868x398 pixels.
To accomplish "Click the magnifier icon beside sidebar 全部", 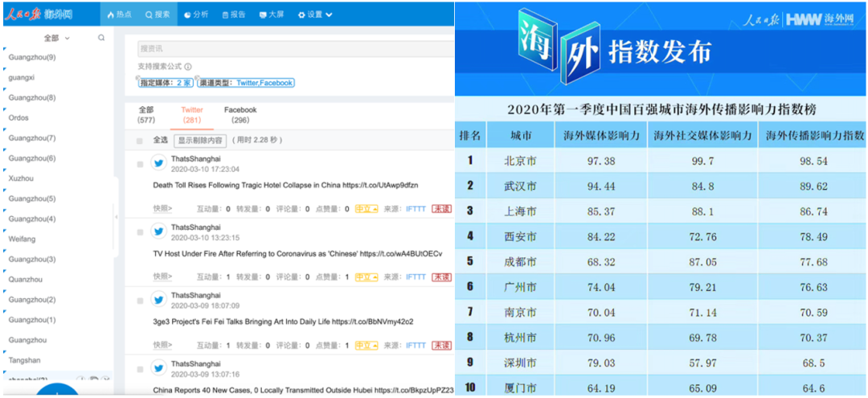I will [100, 39].
